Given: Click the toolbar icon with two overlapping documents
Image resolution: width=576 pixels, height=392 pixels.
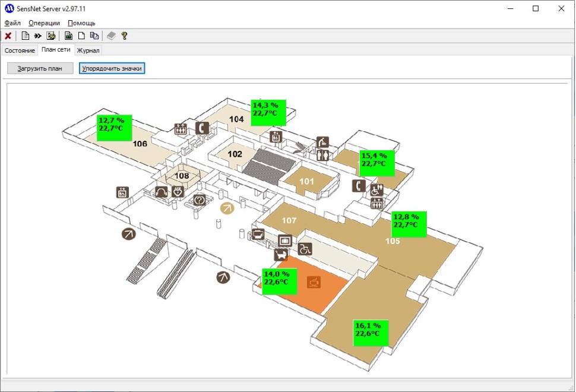Looking at the screenshot, I should point(94,36).
